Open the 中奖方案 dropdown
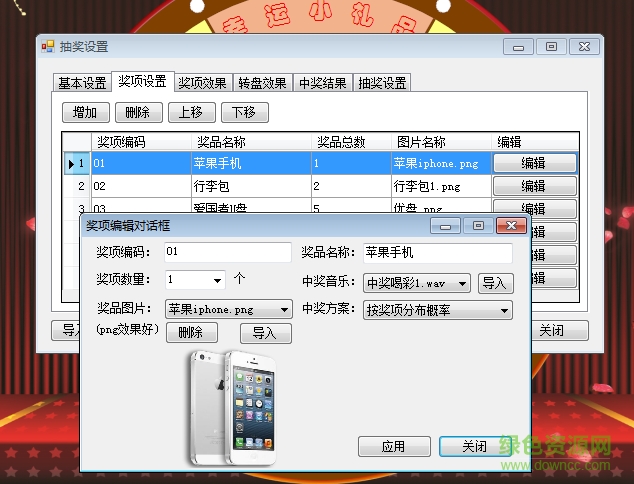This screenshot has height=484, width=634. (438, 310)
